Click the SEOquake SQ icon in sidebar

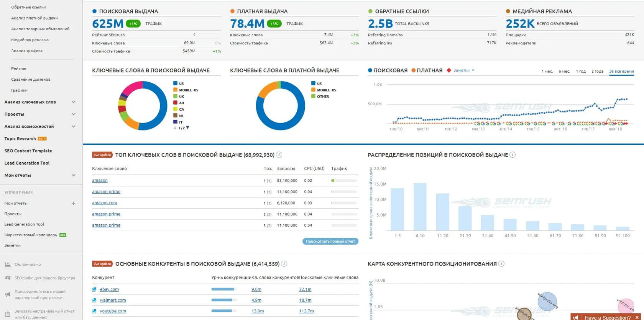pos(8,278)
